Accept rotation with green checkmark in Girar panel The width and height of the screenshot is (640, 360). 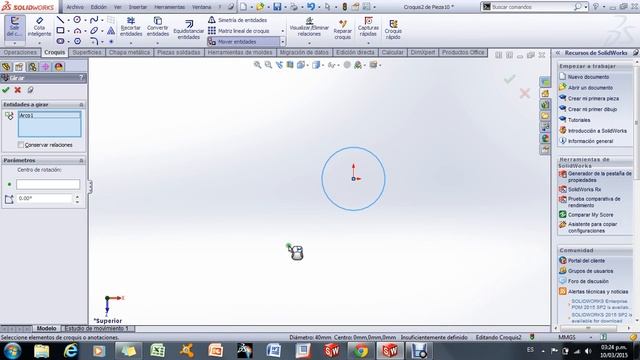pos(6,90)
